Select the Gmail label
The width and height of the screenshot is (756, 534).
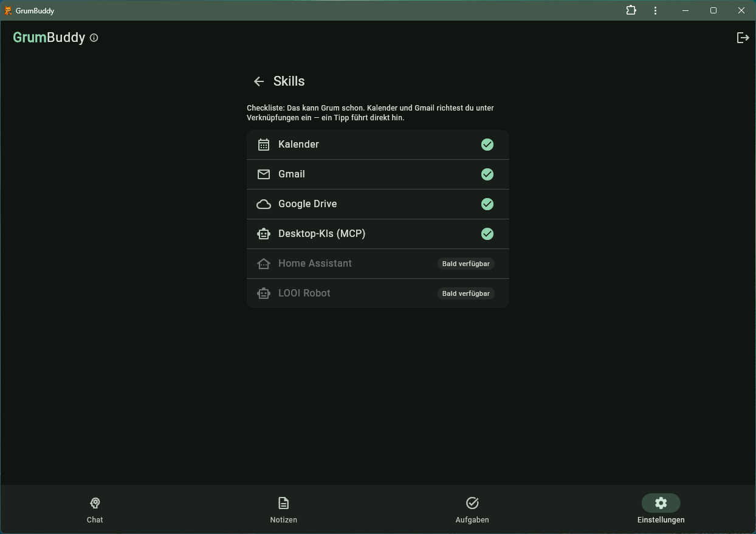tap(292, 174)
